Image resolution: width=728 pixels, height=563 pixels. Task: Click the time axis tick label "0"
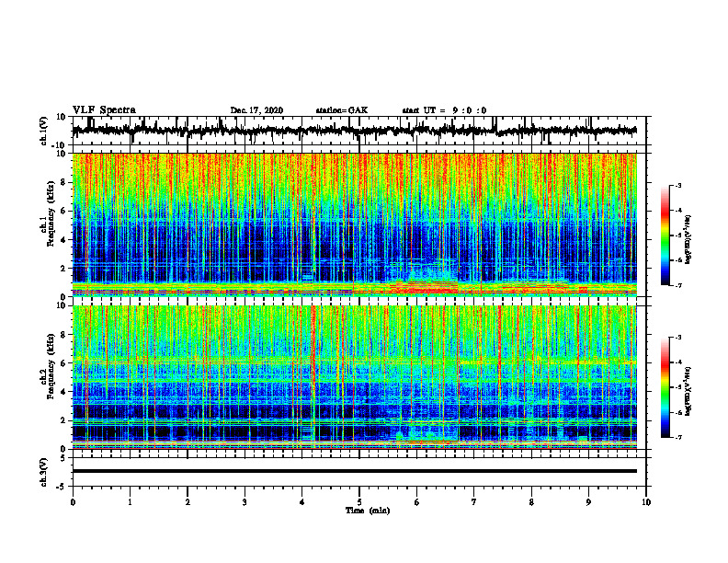[73, 502]
